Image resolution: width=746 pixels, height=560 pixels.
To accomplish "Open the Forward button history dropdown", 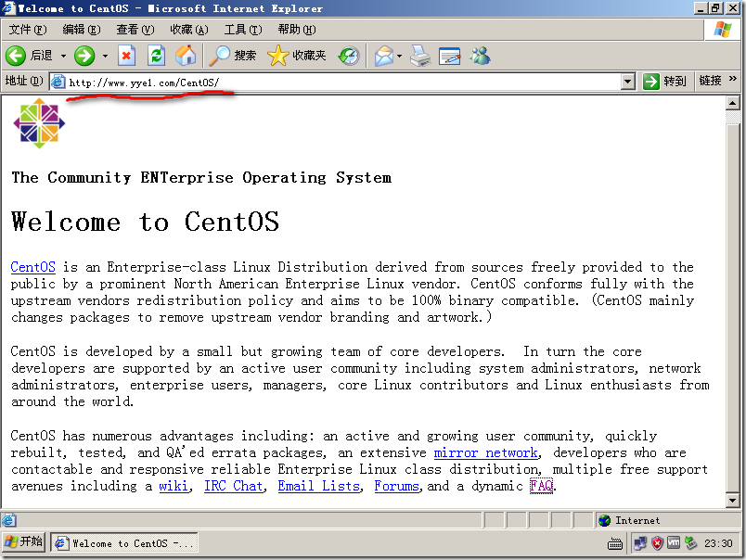I will (x=105, y=57).
